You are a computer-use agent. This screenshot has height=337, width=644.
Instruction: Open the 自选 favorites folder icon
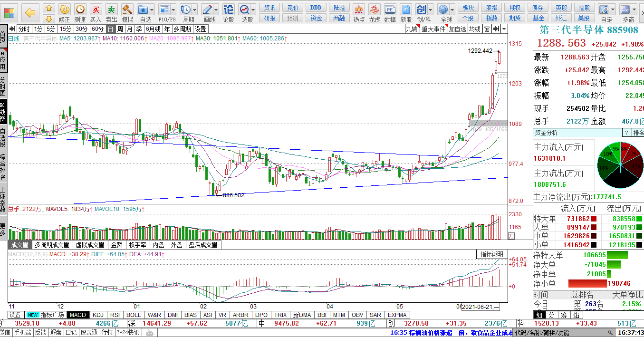(143, 9)
